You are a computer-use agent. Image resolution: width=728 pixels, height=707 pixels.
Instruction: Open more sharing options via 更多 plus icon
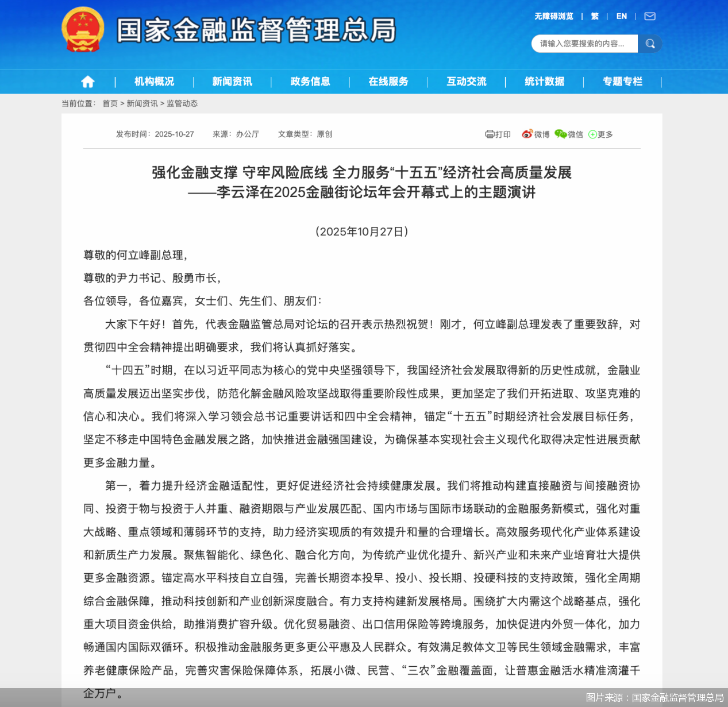(600, 134)
